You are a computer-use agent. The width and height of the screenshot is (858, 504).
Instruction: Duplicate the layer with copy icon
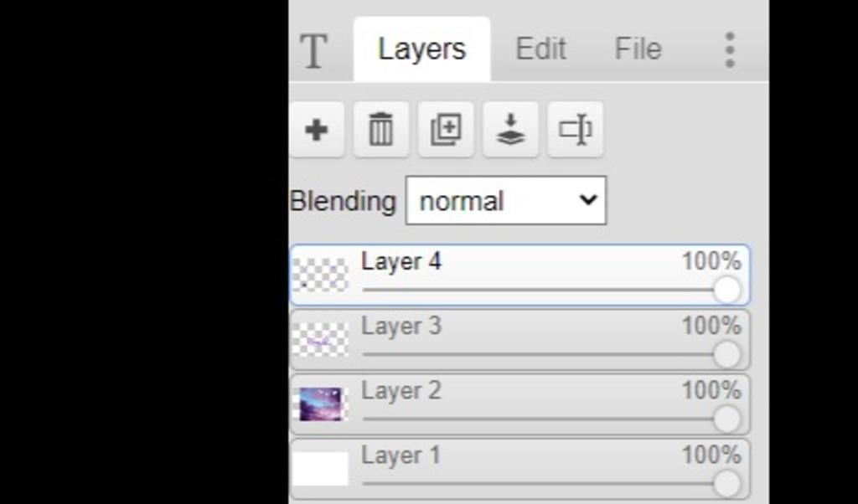tap(446, 130)
